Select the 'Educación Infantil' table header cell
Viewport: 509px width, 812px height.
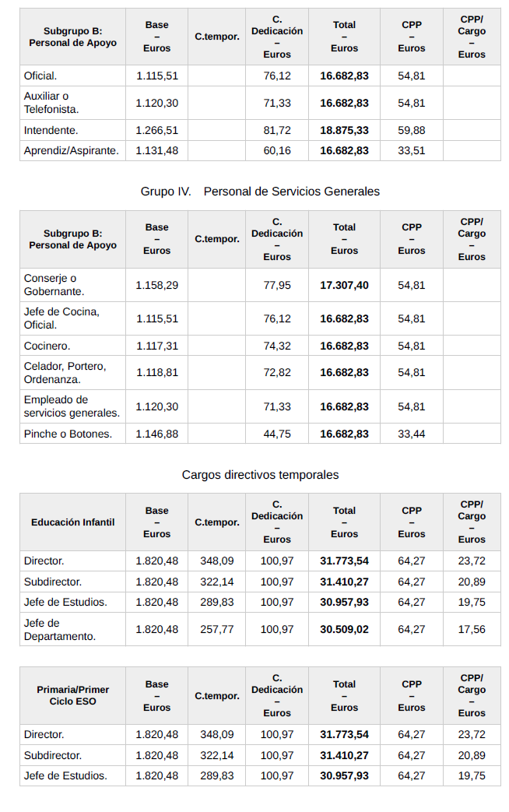tap(72, 522)
